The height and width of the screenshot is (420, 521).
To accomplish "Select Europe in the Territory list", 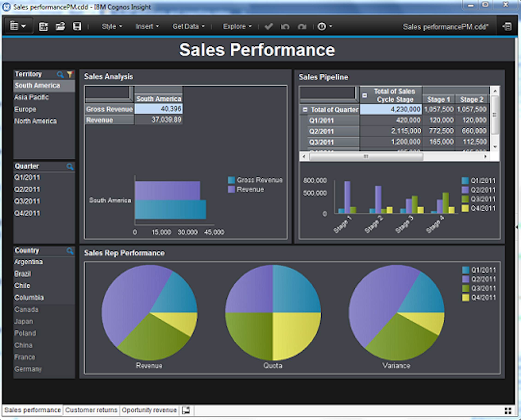I will (25, 109).
